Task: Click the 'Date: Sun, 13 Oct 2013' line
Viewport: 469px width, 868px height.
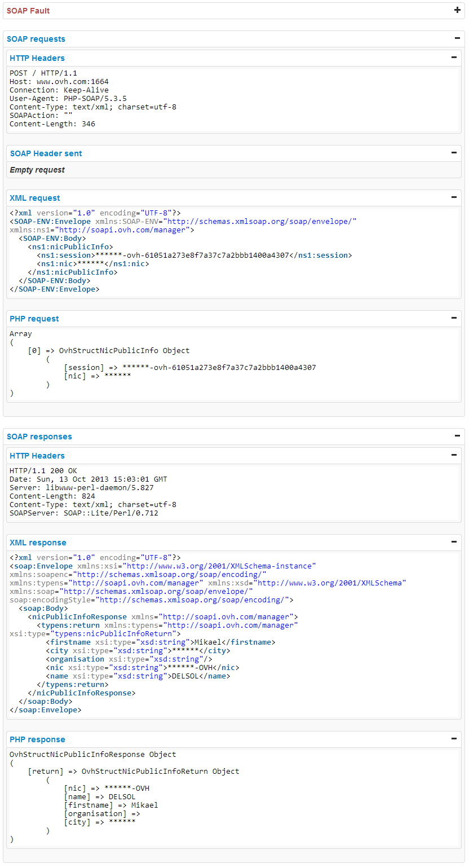Action: (89, 479)
